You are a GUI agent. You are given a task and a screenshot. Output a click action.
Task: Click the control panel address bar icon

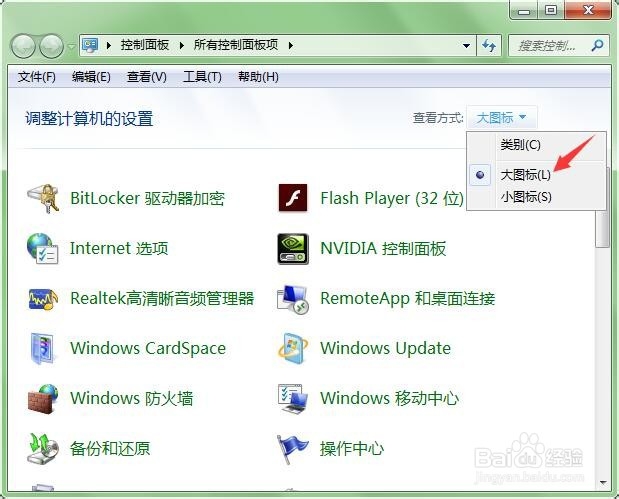(x=90, y=45)
